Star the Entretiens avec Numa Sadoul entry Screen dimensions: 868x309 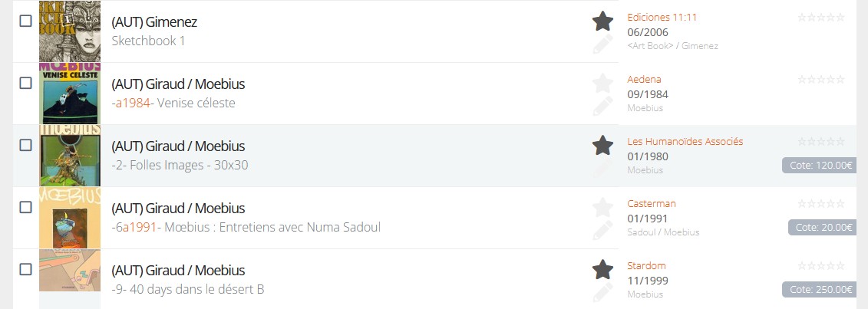click(602, 207)
